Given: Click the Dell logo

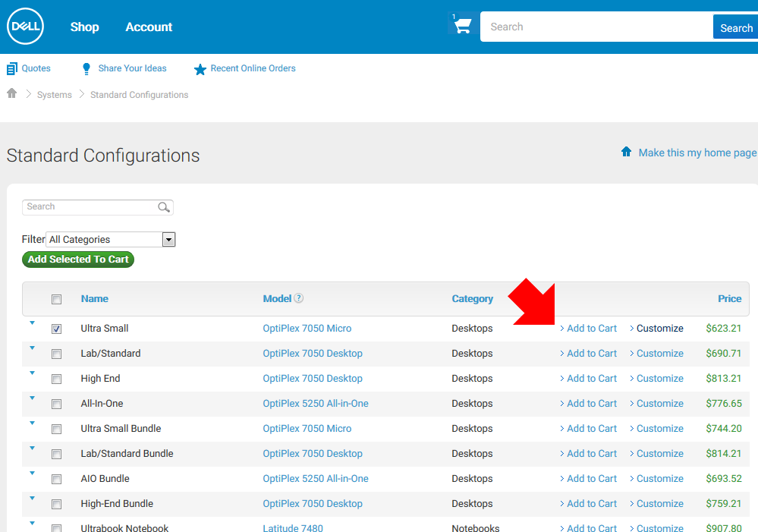Looking at the screenshot, I should [x=25, y=27].
